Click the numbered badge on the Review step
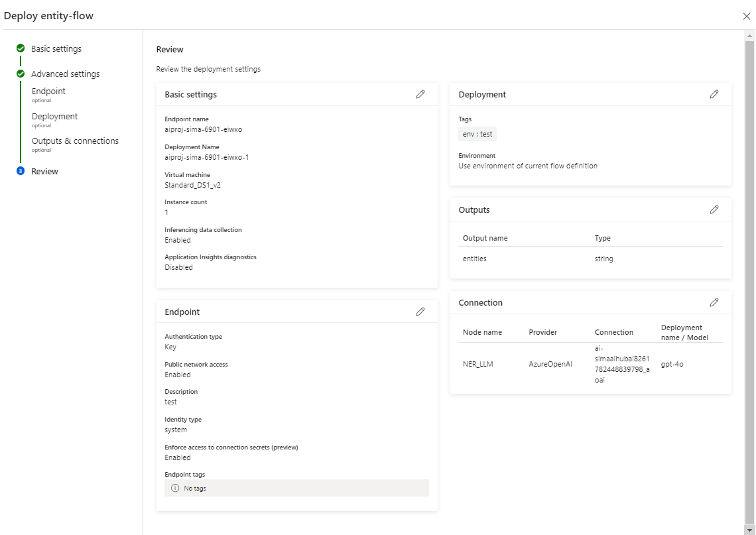Screen dimensions: 756x535 [x=20, y=171]
